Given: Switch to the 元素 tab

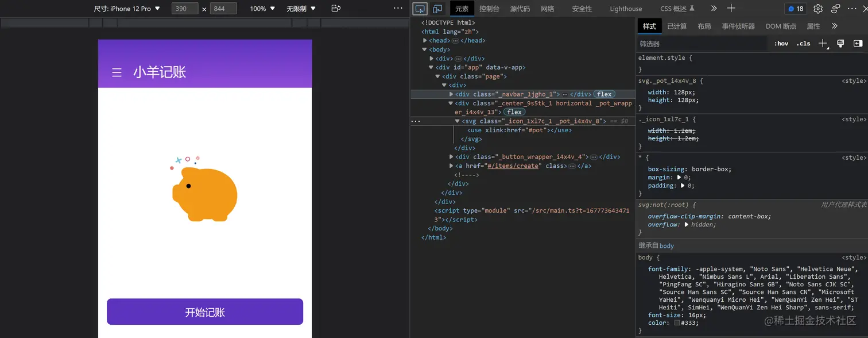Looking at the screenshot, I should point(462,9).
